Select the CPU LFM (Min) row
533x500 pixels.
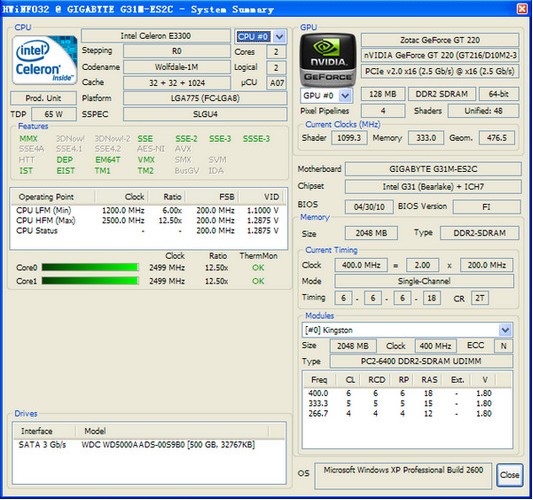[x=148, y=210]
